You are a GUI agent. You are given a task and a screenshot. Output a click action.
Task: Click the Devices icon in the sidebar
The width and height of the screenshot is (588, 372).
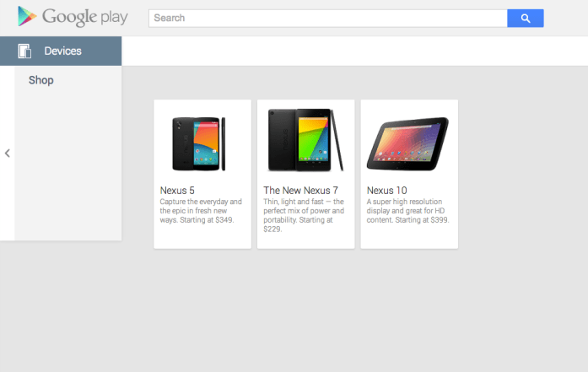click(24, 51)
